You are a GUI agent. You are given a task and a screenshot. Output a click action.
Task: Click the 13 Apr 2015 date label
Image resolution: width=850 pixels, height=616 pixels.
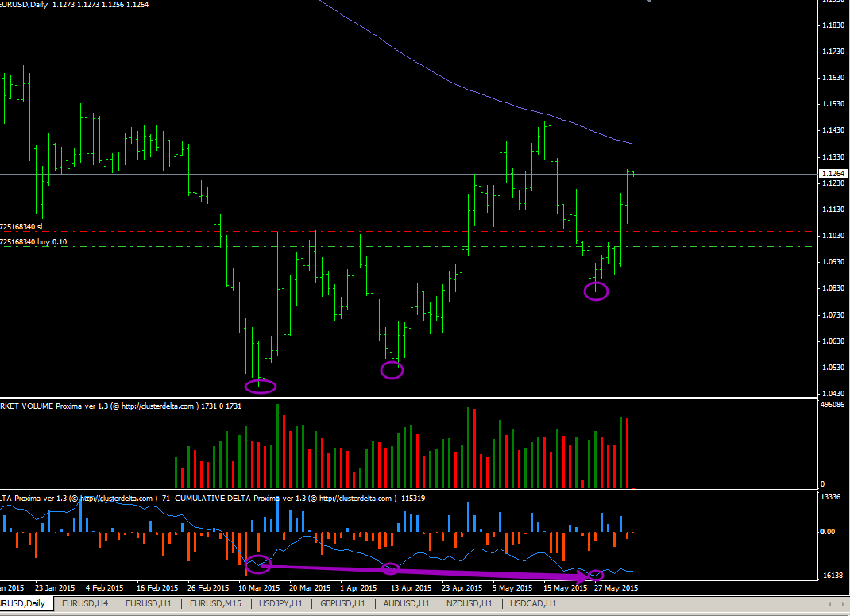(411, 588)
